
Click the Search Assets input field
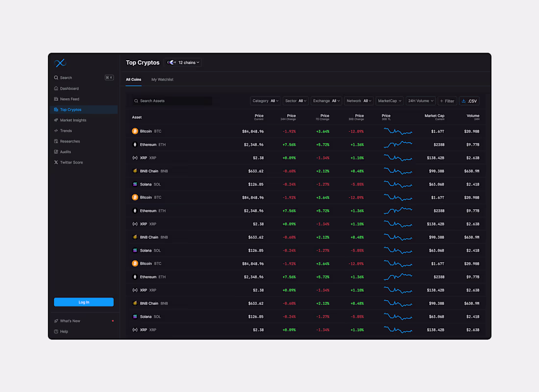coord(171,100)
